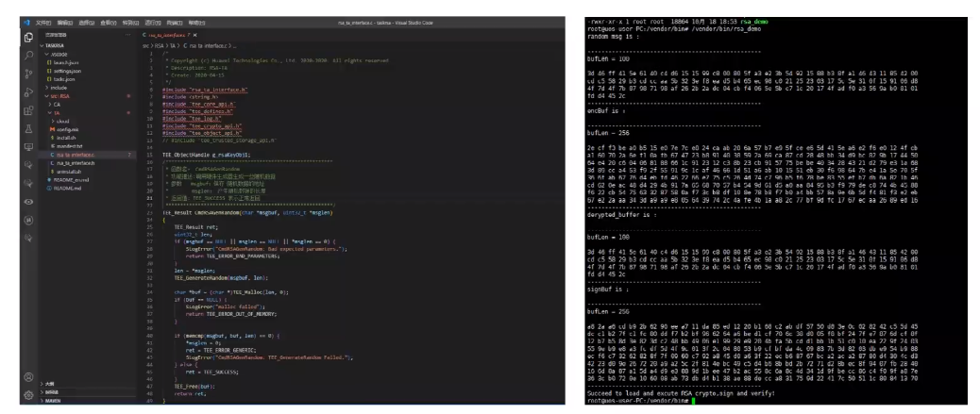
Task: Open the 转到(G) menu
Action: 130,23
